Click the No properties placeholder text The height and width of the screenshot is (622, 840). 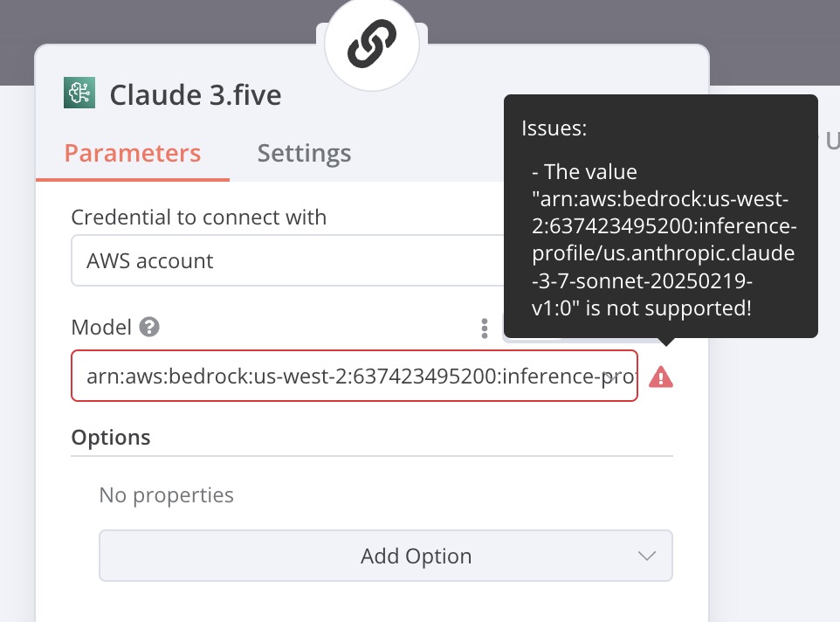click(167, 495)
